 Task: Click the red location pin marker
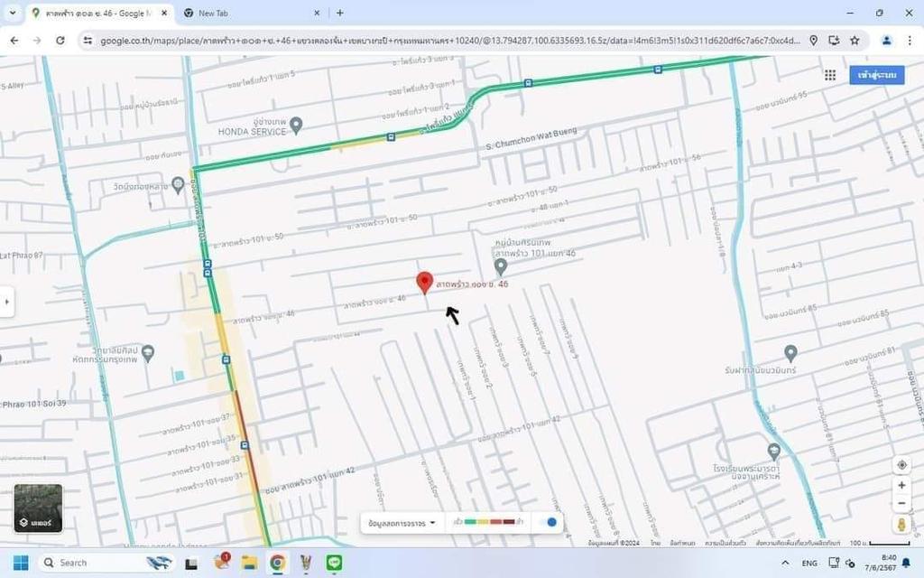click(424, 283)
